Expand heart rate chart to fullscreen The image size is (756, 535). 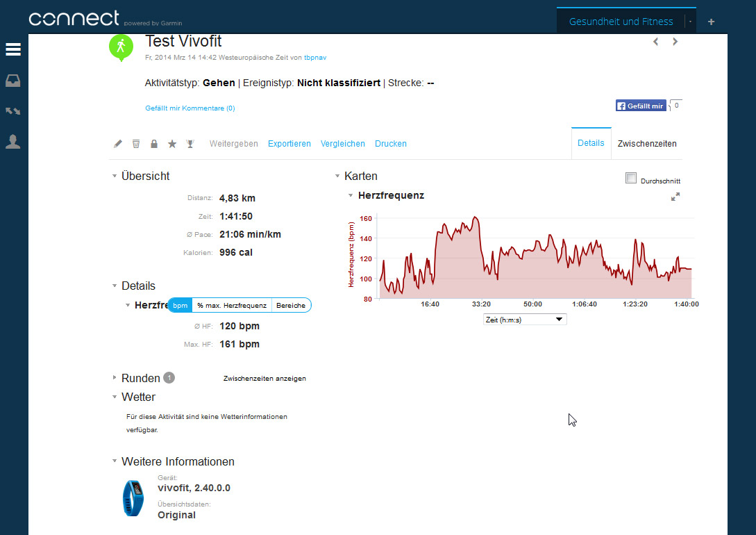tap(675, 197)
